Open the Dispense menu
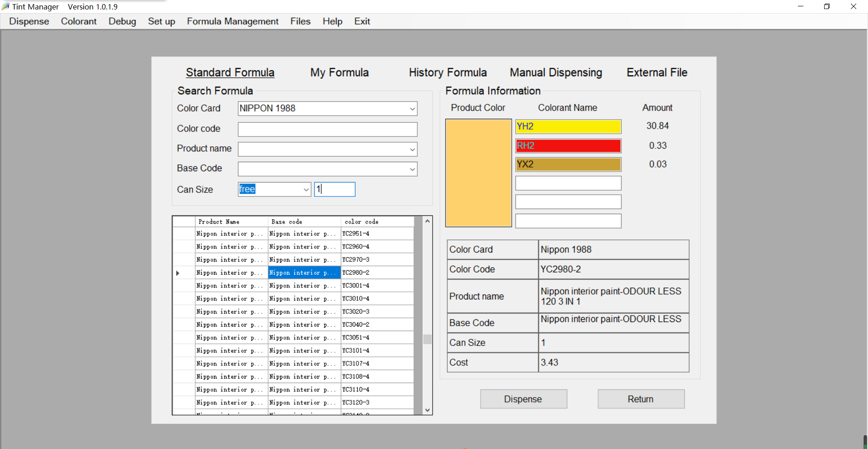The image size is (868, 449). (29, 21)
